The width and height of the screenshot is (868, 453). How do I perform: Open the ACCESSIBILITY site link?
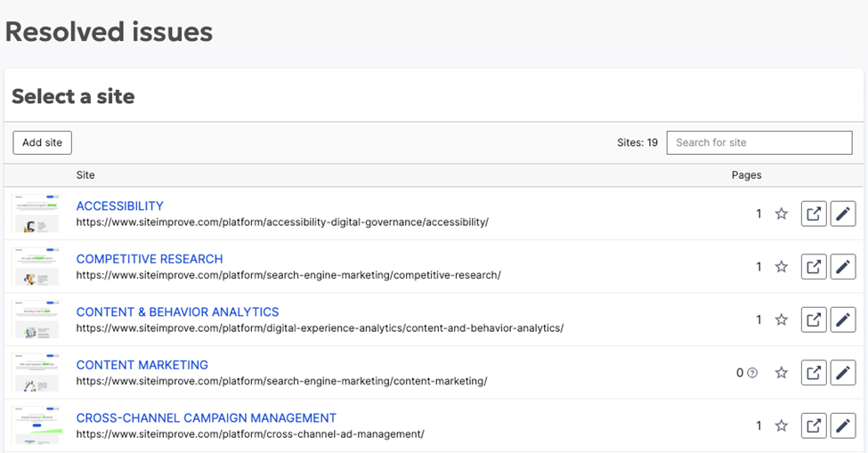[x=120, y=206]
